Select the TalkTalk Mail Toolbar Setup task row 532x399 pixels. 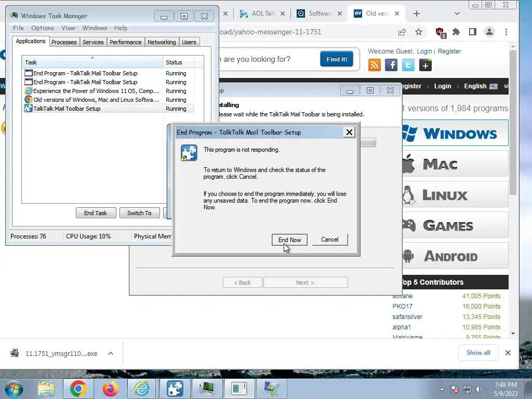point(108,108)
